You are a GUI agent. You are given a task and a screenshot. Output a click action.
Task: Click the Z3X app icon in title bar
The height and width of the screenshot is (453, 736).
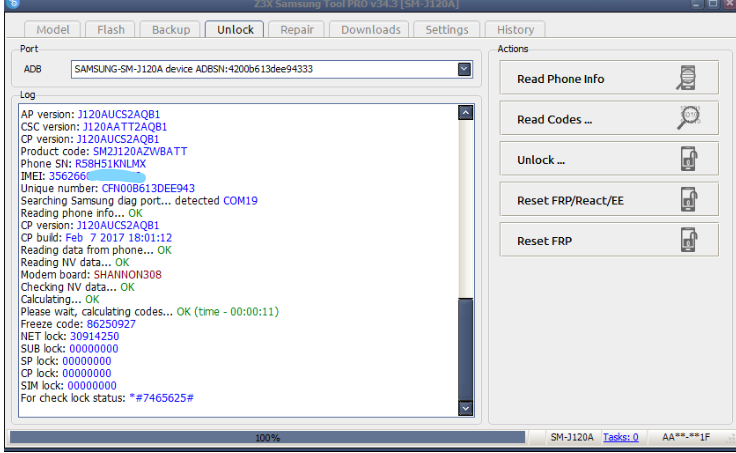13,4
